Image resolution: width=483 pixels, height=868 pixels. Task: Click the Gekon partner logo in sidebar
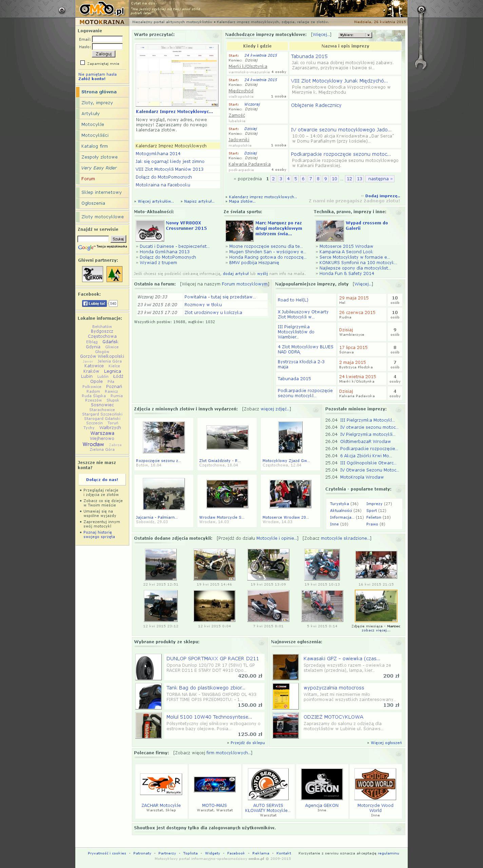[92, 274]
